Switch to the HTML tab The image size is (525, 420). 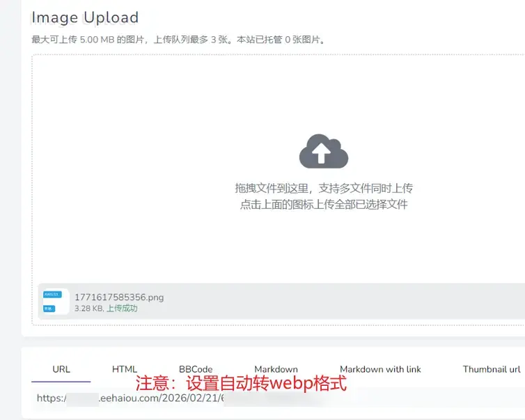[125, 369]
